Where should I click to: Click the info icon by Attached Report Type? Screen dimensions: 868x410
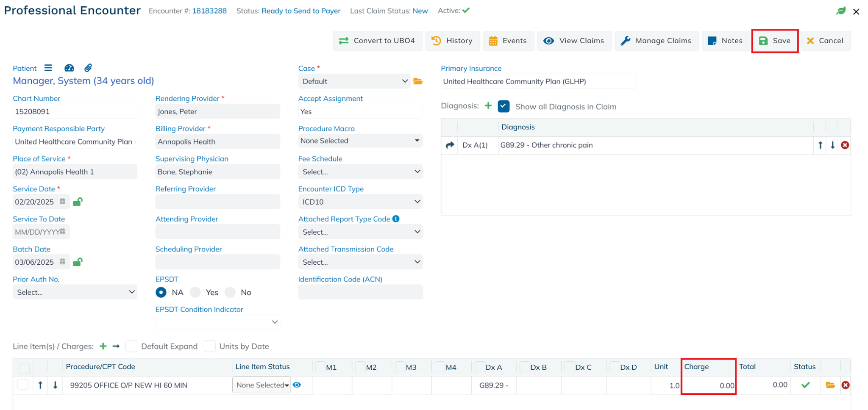point(396,219)
